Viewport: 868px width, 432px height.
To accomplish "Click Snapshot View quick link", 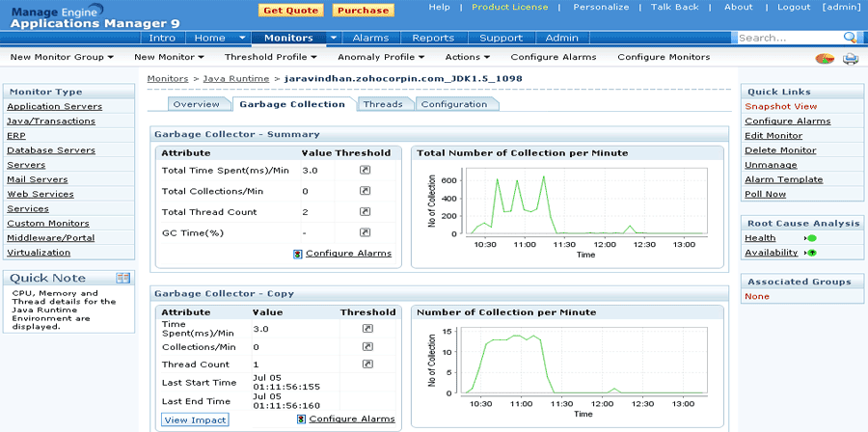I will (x=780, y=106).
